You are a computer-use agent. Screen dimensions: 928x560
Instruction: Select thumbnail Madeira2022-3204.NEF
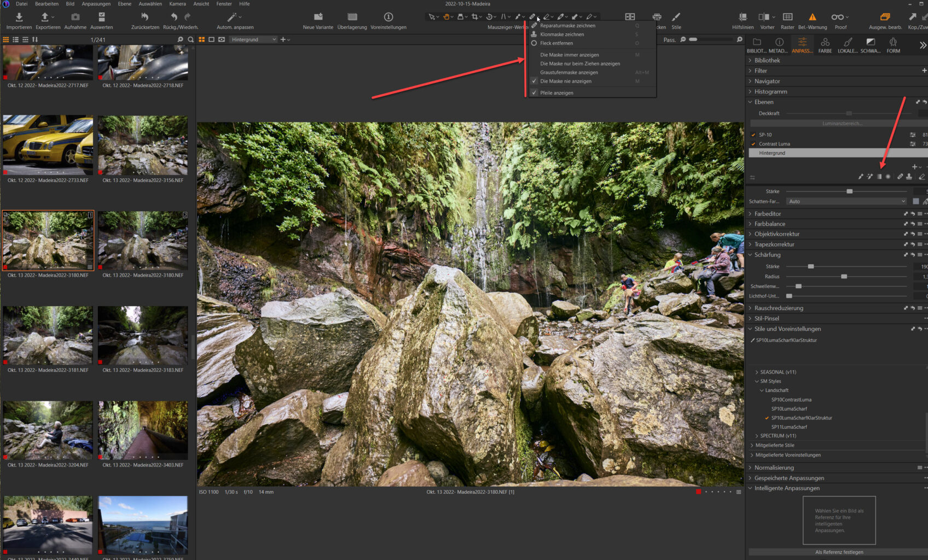click(48, 430)
